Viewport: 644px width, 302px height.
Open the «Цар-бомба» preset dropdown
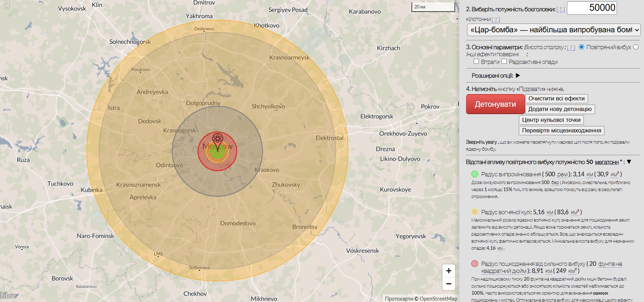554,30
